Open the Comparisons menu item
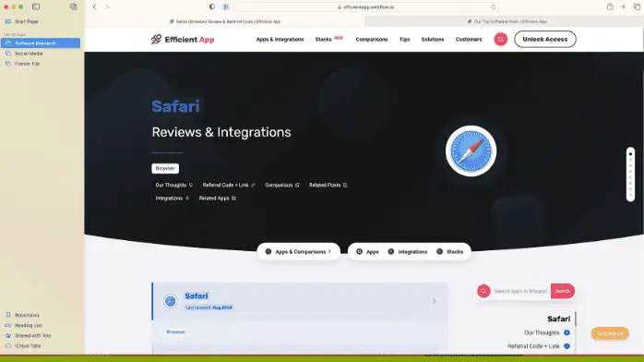Viewport: 644px width, 362px height. click(371, 40)
